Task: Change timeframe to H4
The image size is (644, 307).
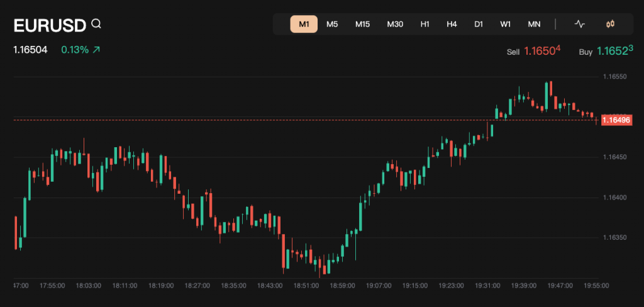Action: [x=452, y=25]
